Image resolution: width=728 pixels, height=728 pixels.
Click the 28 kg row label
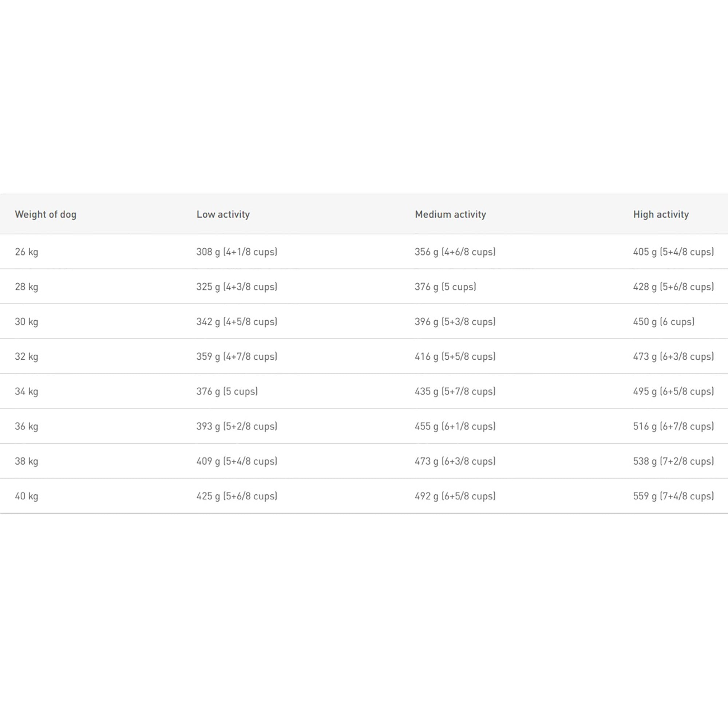(27, 287)
